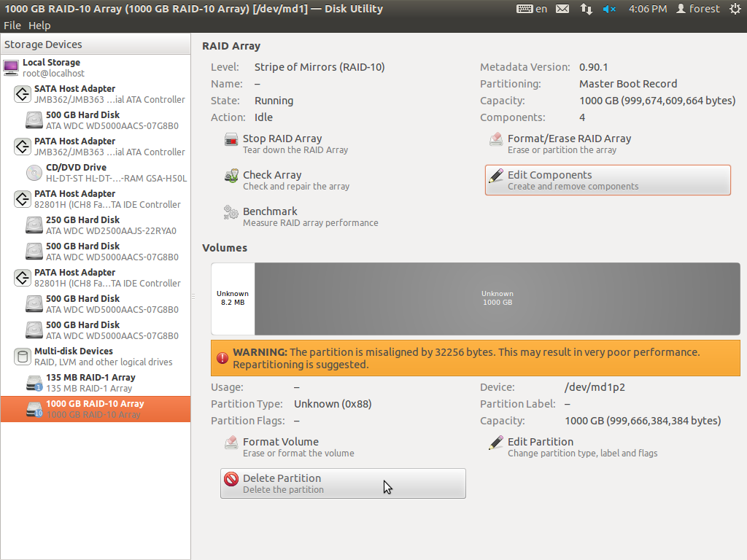Open the Help menu
Screen dimensions: 747x560
click(39, 26)
